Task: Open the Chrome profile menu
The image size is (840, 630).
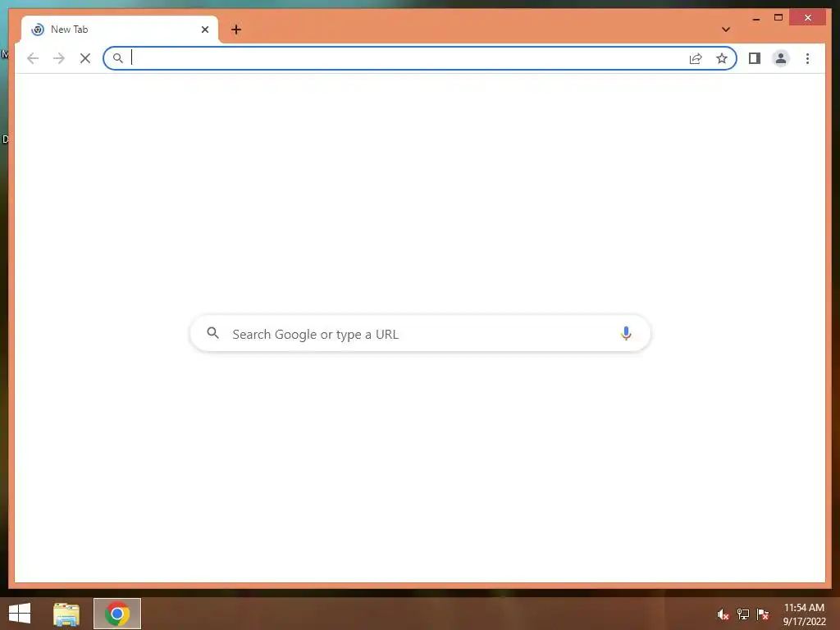Action: coord(781,58)
